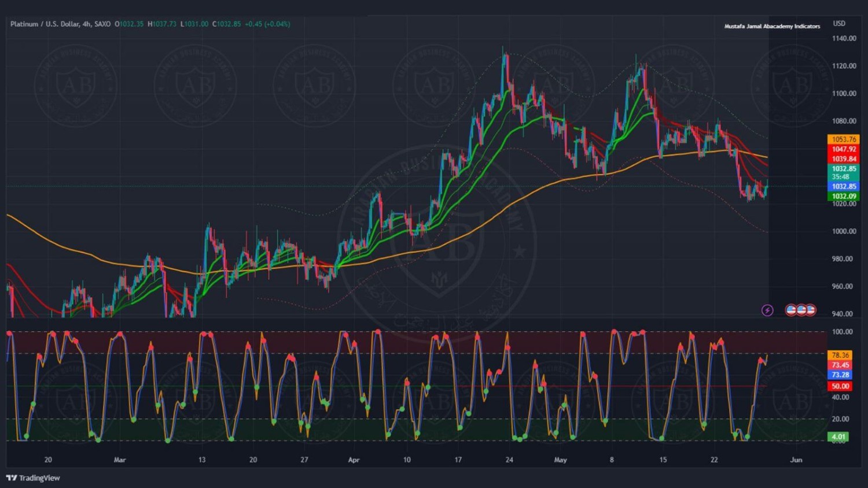
Task: Click 1080.00 on the price axis
Action: (844, 121)
